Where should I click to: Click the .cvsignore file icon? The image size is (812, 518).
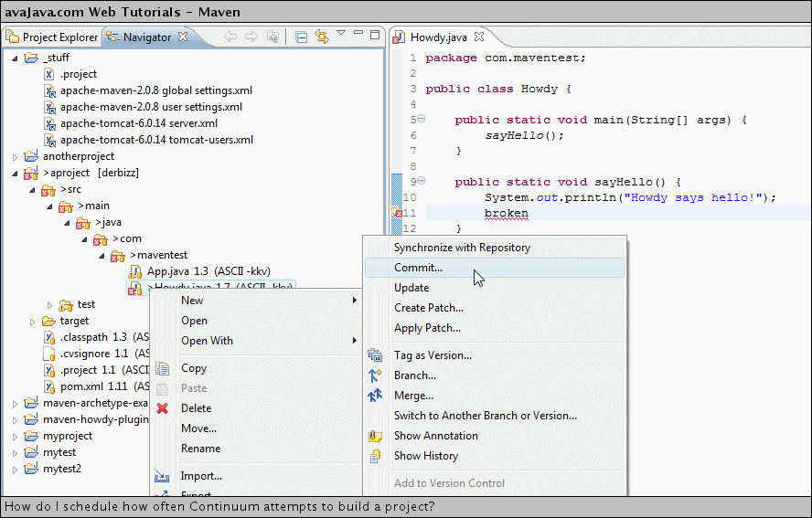(x=49, y=354)
